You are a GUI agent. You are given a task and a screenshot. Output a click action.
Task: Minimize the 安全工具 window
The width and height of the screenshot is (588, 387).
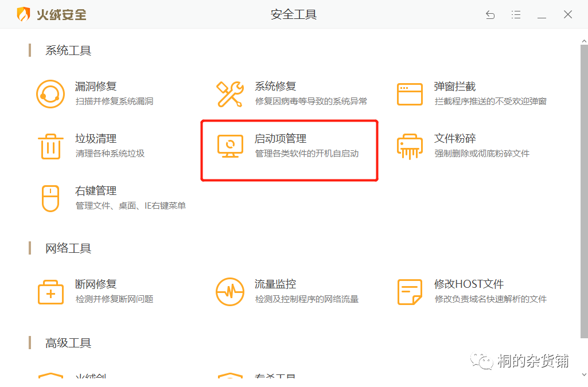[x=542, y=15]
